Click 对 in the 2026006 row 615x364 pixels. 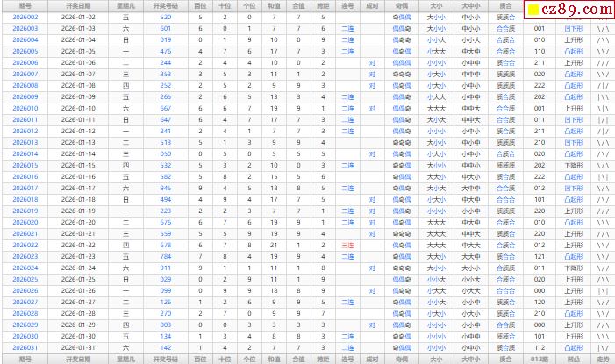tap(372, 63)
